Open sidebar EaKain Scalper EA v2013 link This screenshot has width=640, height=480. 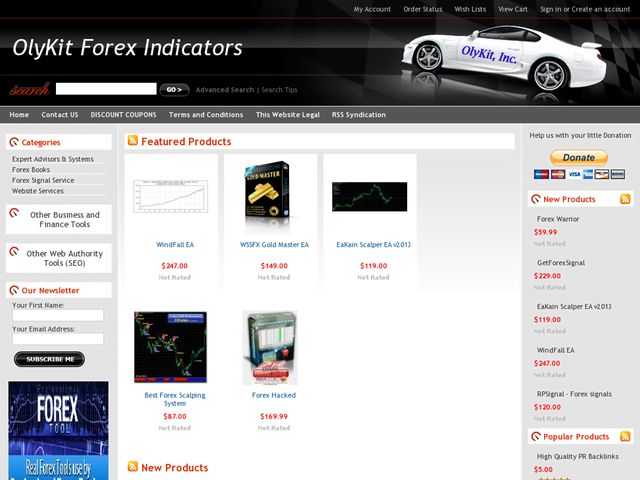[x=574, y=306]
